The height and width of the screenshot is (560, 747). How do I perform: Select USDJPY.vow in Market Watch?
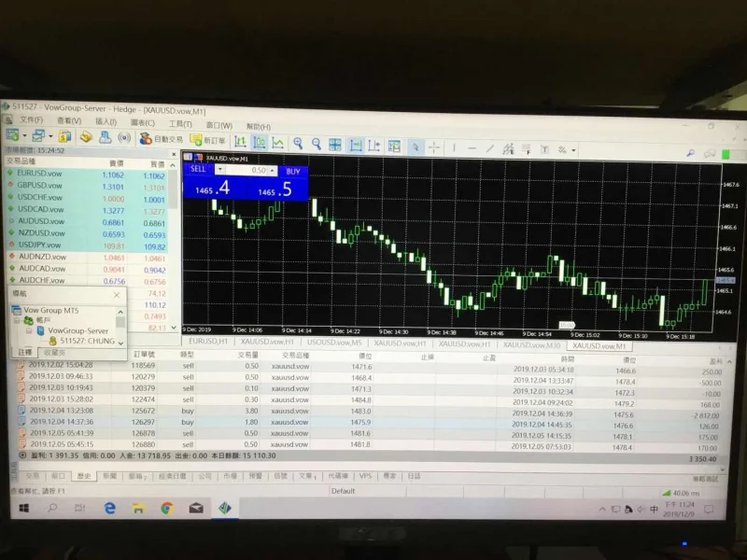[39, 245]
